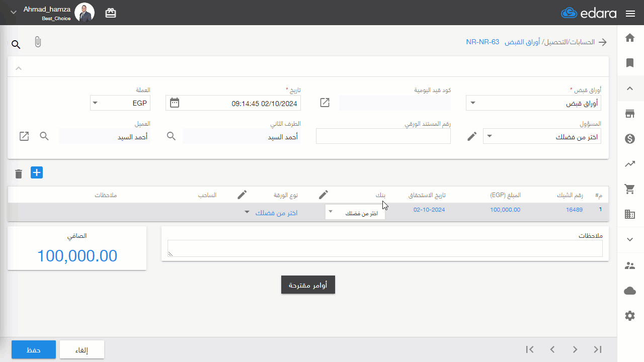Open the المسؤول dropdown
This screenshot has height=362, width=644.
[x=542, y=136]
